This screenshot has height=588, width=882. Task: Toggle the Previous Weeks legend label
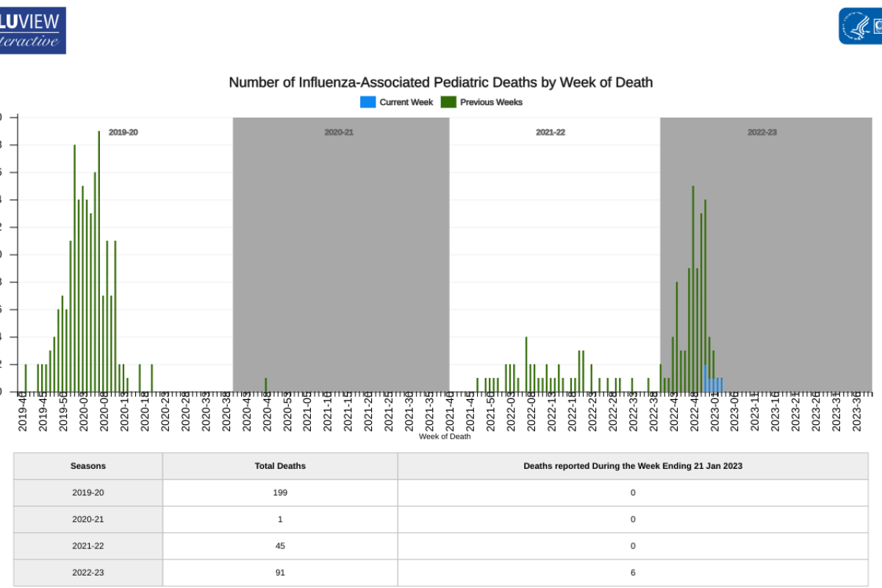[x=491, y=102]
